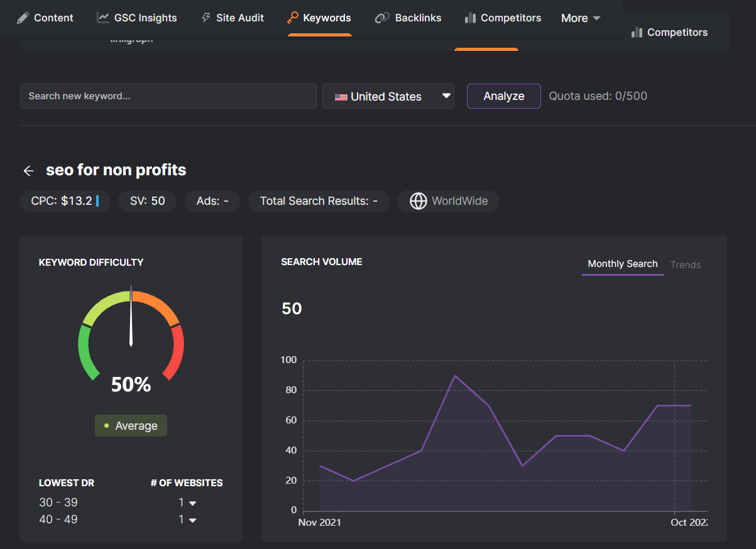Open Competitors tab in top navigation
This screenshot has width=756, height=549.
click(x=503, y=18)
